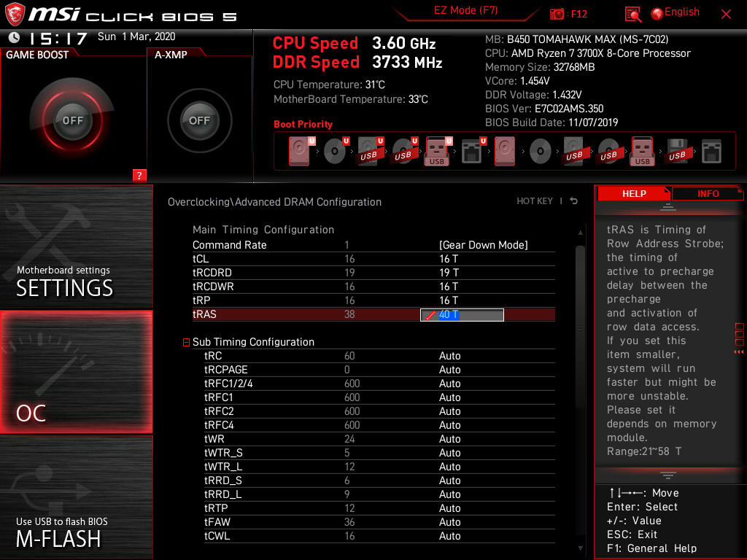The image size is (747, 560).
Task: Click the timing list scrollbar thumb
Action: (580, 326)
